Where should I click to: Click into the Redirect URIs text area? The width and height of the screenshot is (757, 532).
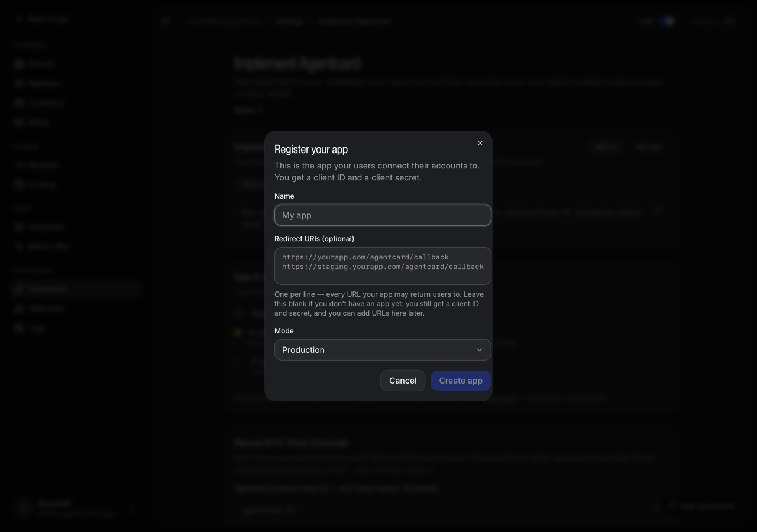[x=383, y=266]
